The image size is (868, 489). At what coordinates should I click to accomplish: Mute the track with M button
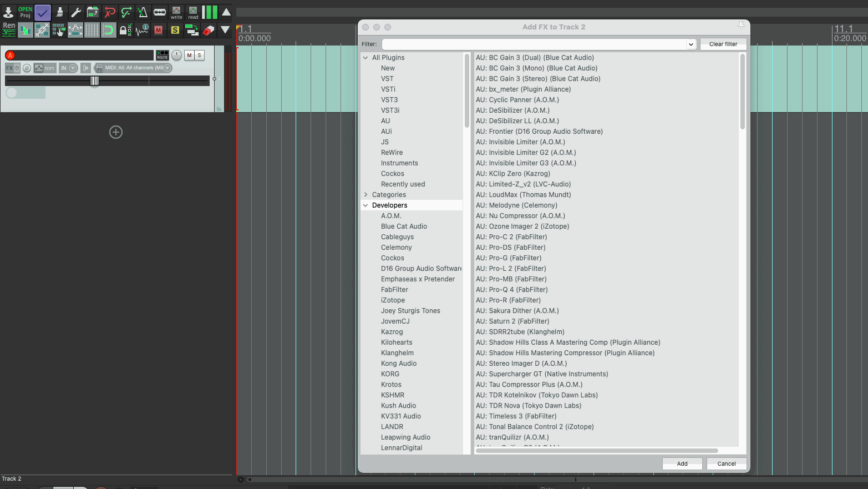(x=189, y=55)
